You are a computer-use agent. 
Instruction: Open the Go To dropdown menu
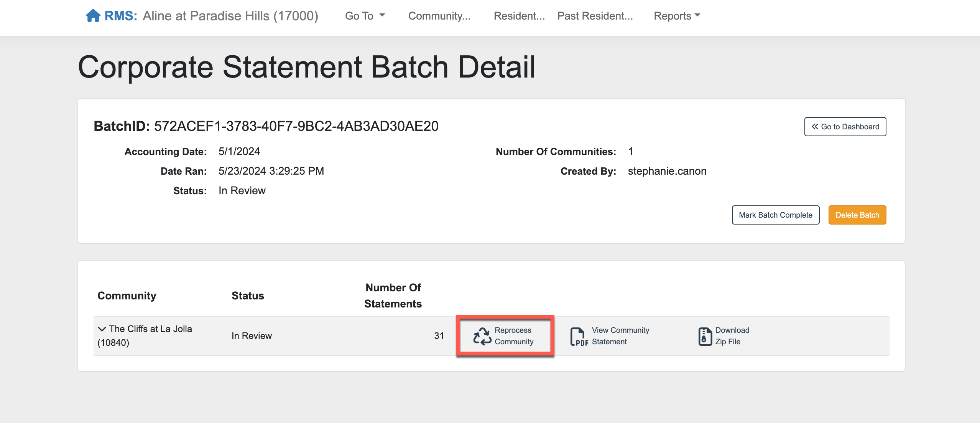pos(364,16)
